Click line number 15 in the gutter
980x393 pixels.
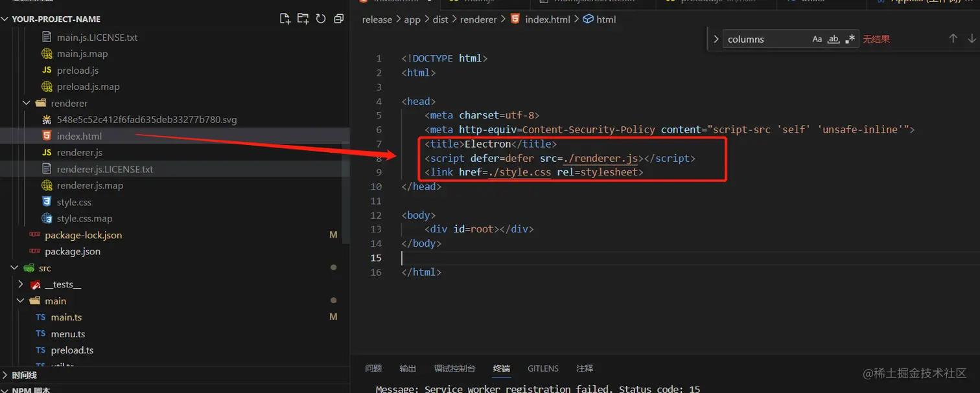click(x=376, y=258)
